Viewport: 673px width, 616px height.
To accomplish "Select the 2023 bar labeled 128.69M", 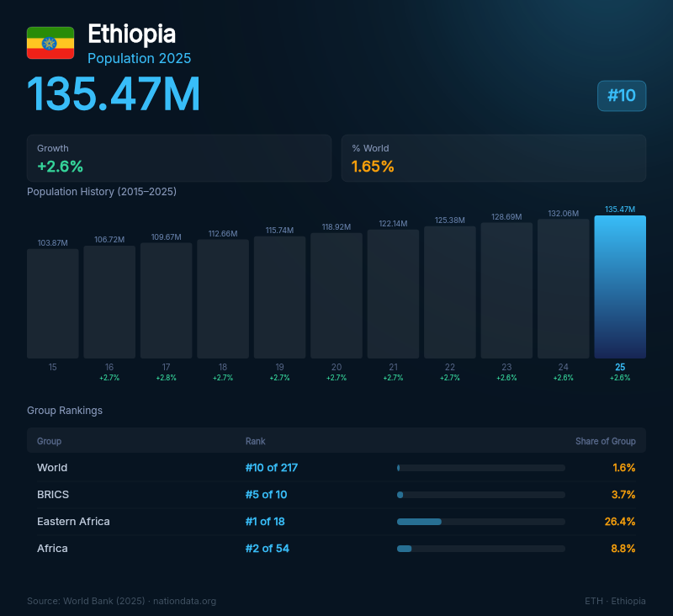I will pos(506,290).
